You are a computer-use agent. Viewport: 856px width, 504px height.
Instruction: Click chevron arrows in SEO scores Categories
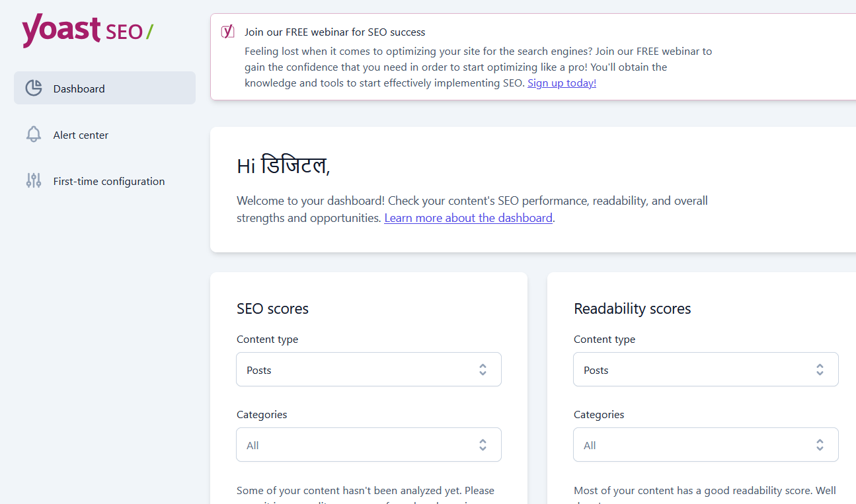coord(483,445)
